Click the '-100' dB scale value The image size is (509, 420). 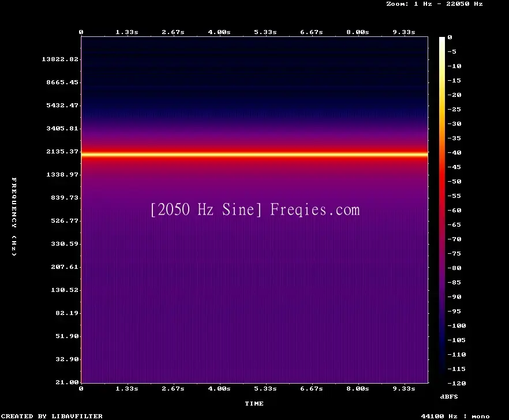pos(456,325)
